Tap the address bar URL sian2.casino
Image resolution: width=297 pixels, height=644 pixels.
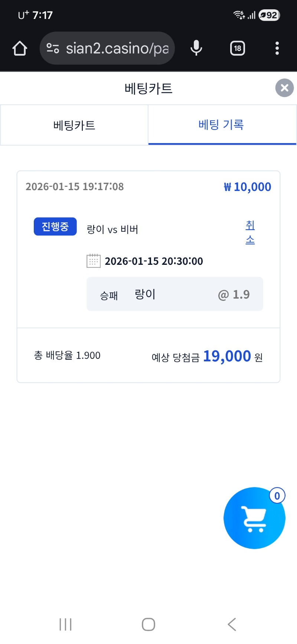[x=117, y=48]
